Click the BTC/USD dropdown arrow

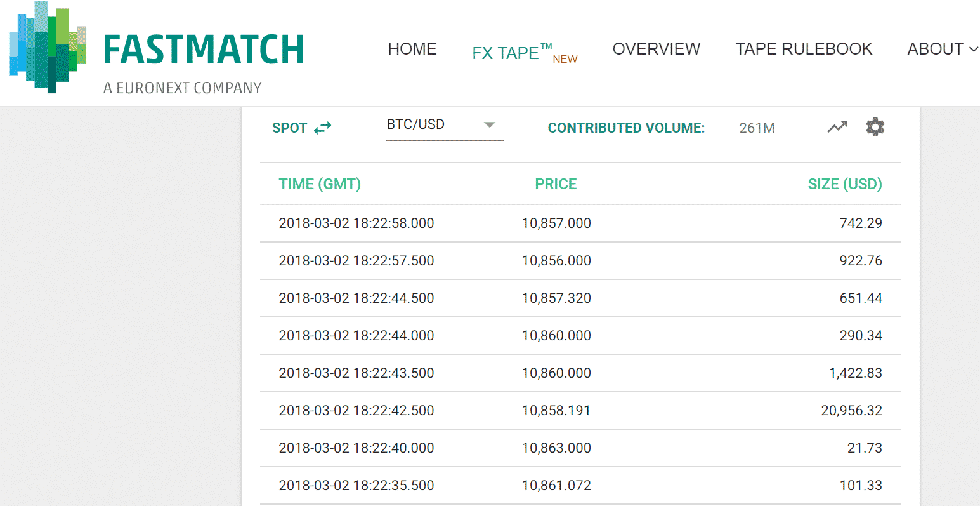pyautogui.click(x=489, y=124)
